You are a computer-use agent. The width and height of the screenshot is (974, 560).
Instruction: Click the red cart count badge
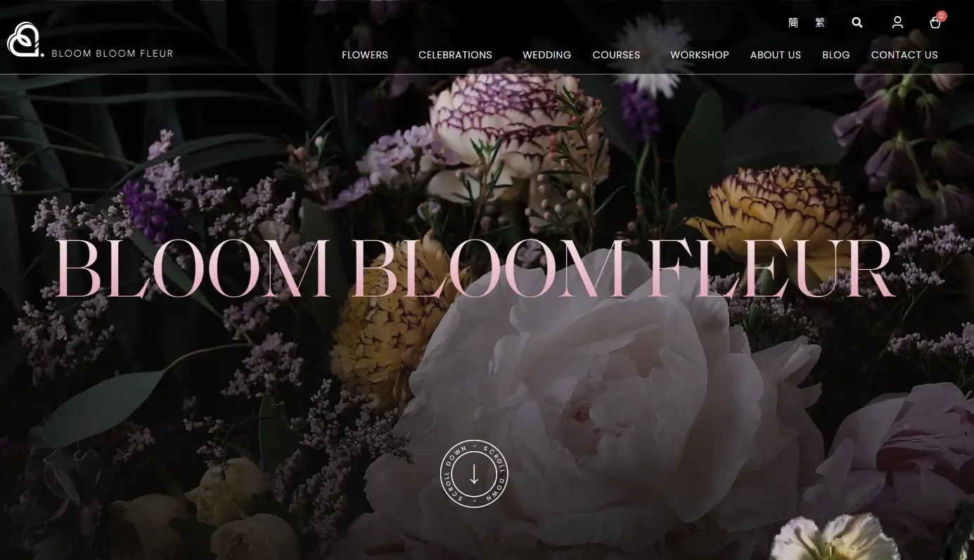click(942, 16)
